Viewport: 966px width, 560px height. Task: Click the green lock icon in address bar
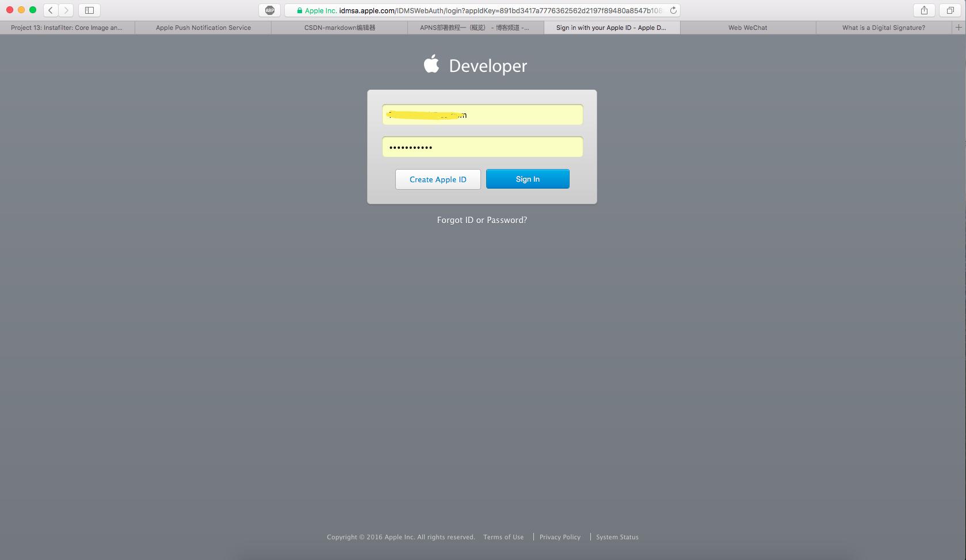(x=300, y=10)
